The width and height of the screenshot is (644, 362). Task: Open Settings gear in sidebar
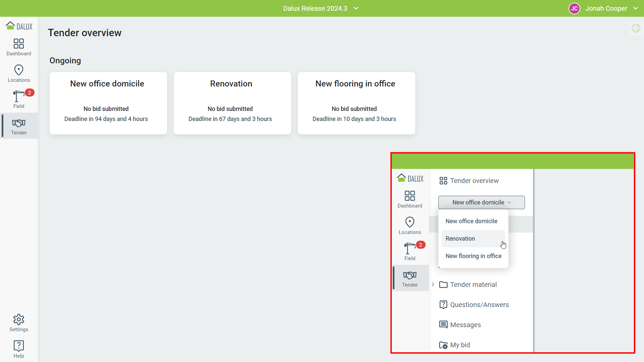click(19, 319)
